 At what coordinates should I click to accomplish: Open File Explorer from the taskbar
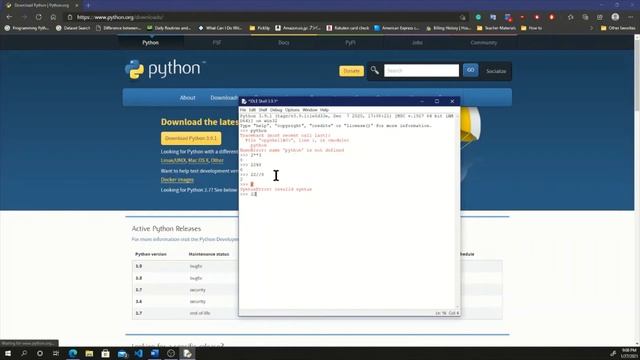89,353
